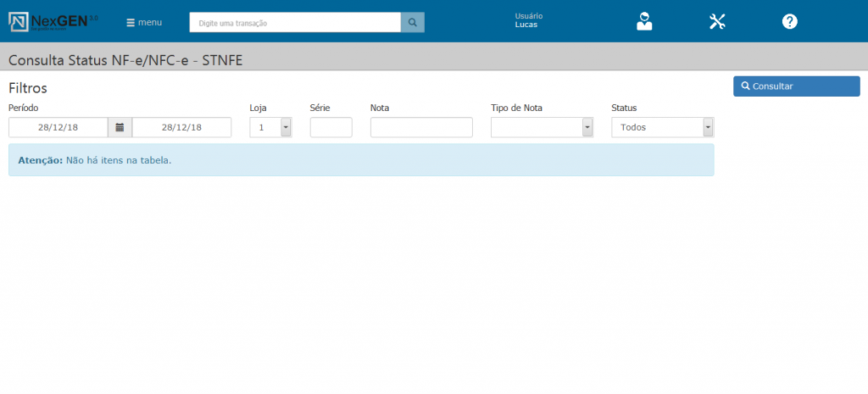The image size is (868, 394).
Task: Open the wrench and screwdriver tools icon
Action: click(717, 22)
